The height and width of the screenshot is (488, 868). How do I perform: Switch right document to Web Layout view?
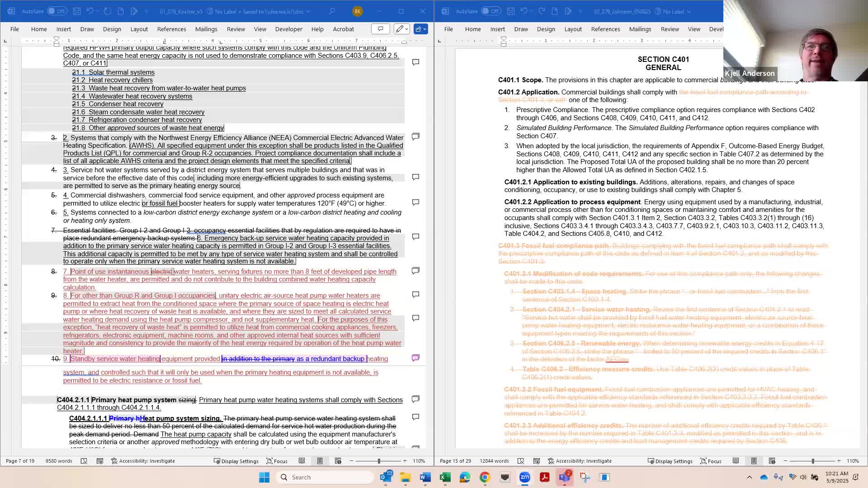(772, 461)
